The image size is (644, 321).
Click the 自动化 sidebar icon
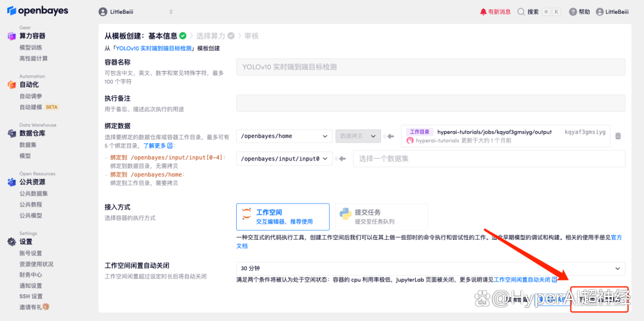[11, 85]
